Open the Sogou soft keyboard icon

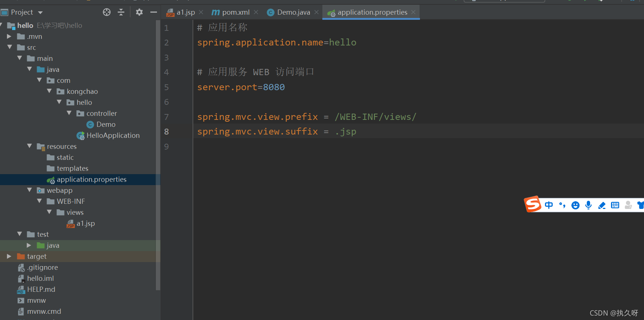615,205
